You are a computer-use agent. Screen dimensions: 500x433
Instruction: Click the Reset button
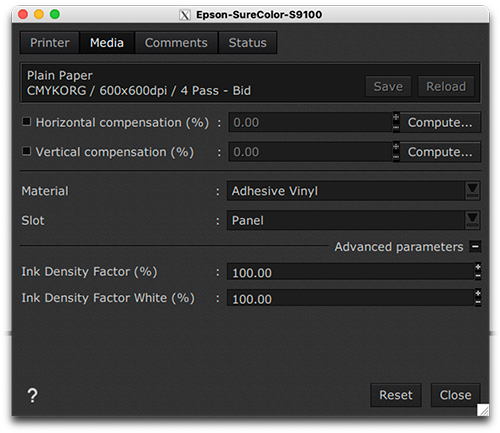(396, 395)
